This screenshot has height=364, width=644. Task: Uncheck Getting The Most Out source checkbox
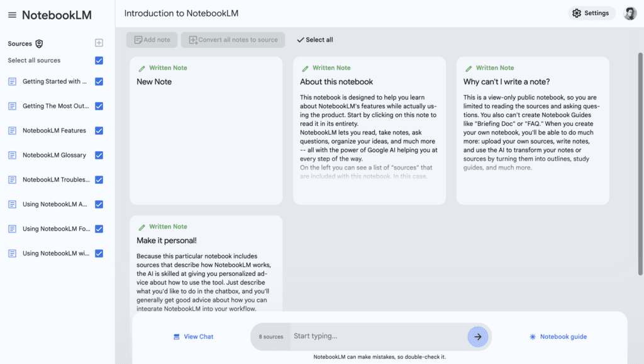(99, 106)
